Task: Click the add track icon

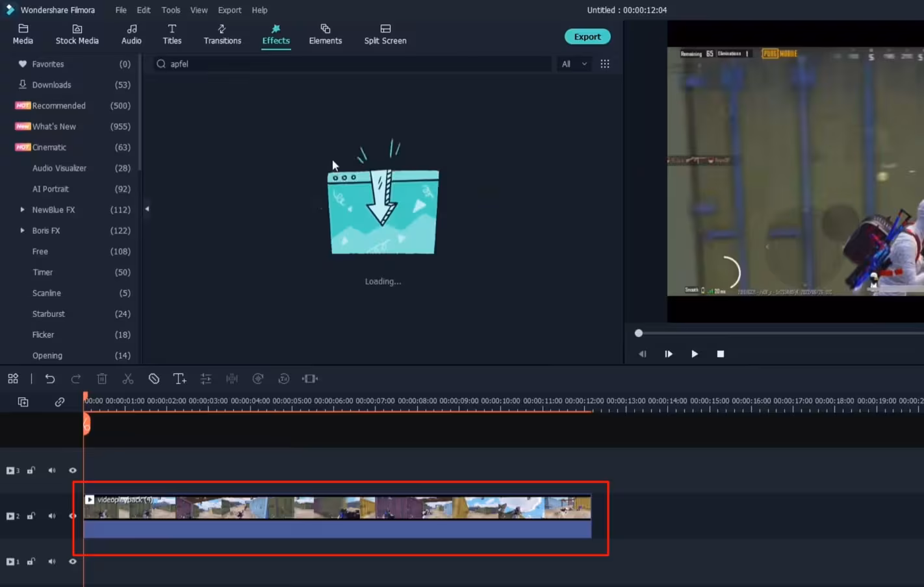Action: coord(23,402)
